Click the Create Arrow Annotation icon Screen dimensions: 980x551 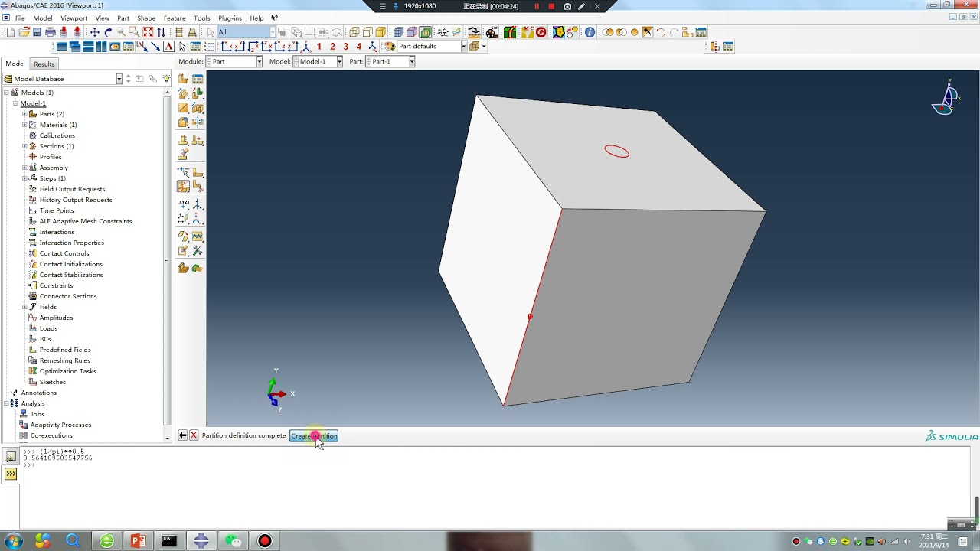[155, 47]
